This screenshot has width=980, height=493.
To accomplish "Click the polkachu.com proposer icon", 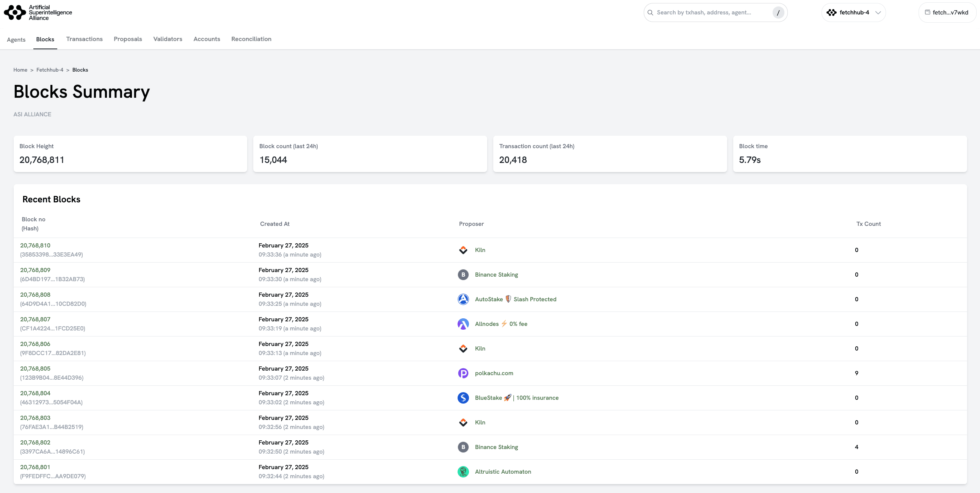I will 463,373.
